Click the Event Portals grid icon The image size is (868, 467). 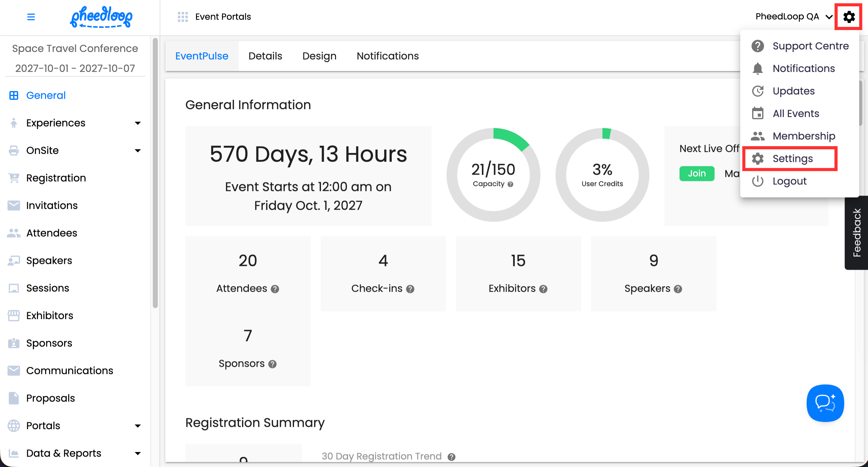[x=183, y=17]
